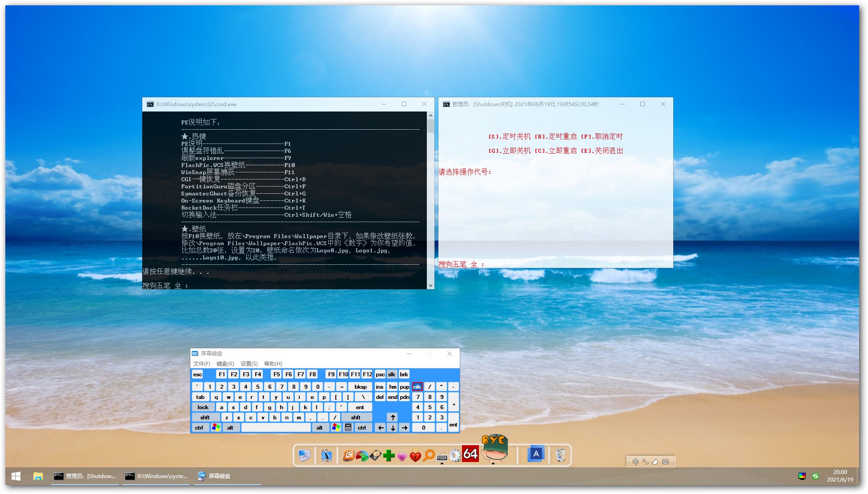Click the rainbow monitor tray icon
868x494 pixels.
coord(802,476)
